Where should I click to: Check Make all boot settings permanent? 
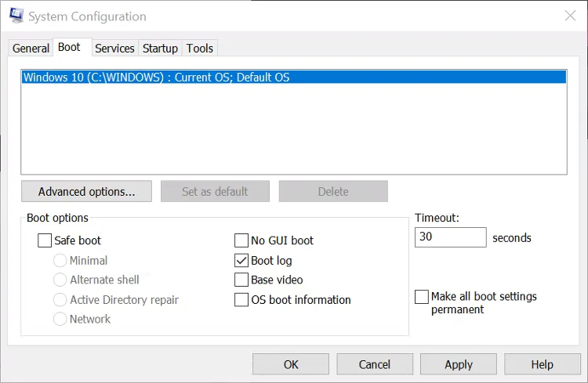(x=422, y=297)
